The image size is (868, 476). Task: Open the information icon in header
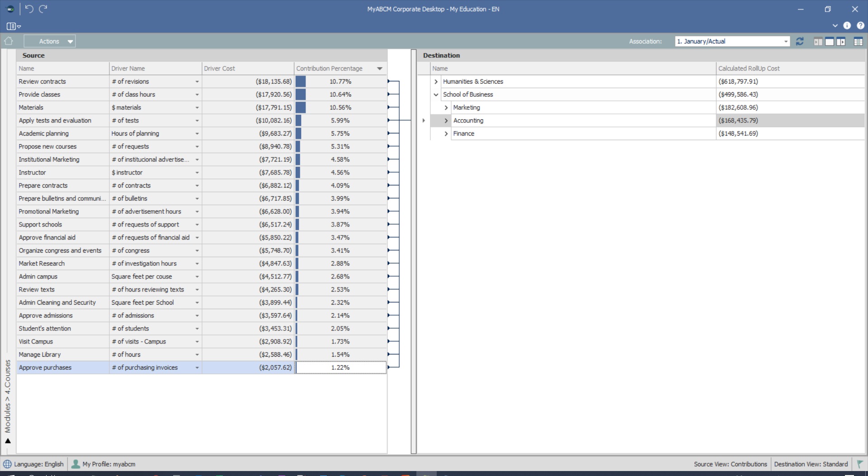pyautogui.click(x=847, y=26)
